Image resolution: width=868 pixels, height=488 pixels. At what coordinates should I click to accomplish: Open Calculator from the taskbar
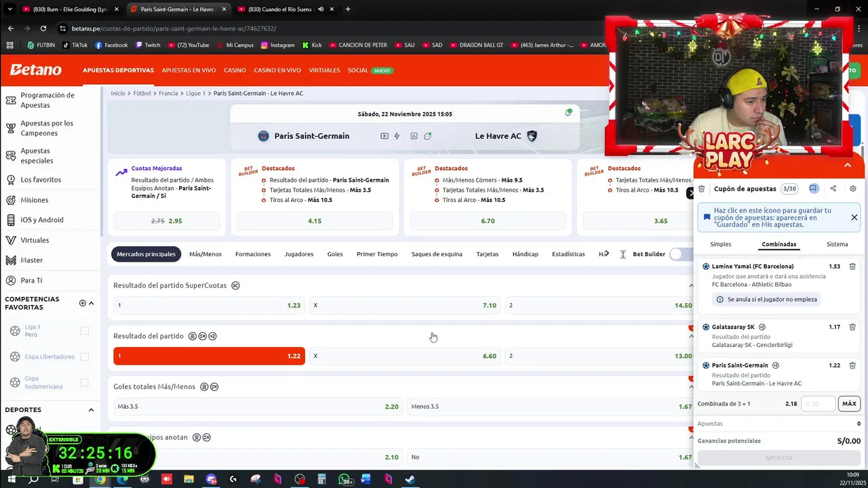(321, 479)
